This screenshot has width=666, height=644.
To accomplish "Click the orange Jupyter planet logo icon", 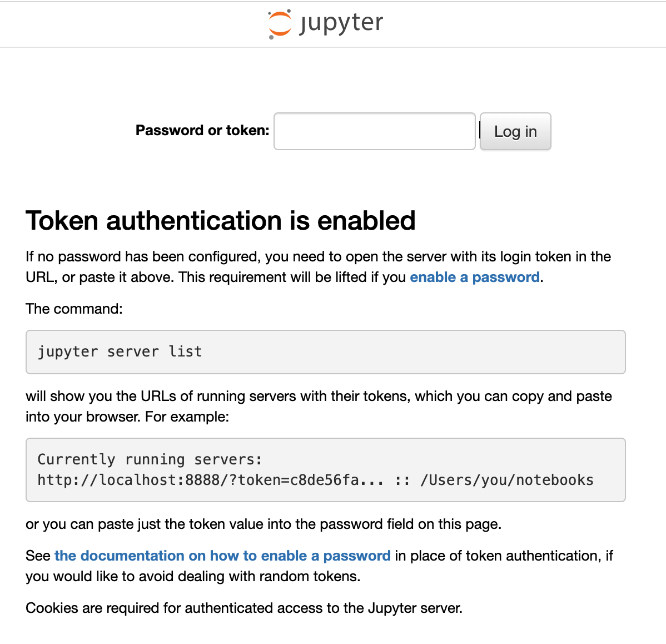I will click(x=280, y=24).
